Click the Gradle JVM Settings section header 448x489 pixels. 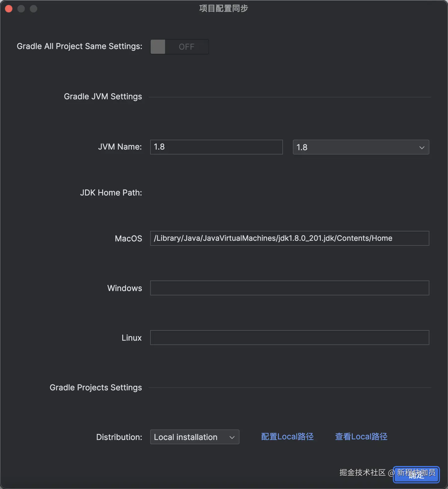point(103,96)
